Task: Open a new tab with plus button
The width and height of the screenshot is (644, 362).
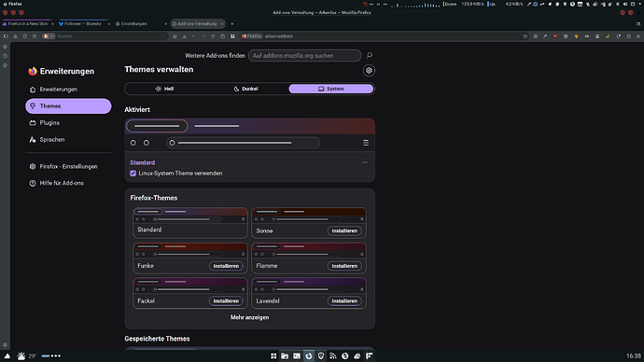Action: [x=232, y=24]
